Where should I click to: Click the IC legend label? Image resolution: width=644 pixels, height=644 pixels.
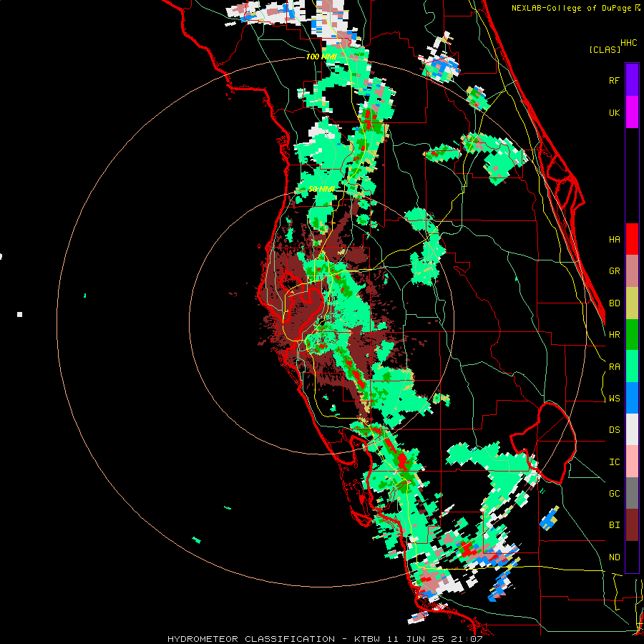click(614, 462)
